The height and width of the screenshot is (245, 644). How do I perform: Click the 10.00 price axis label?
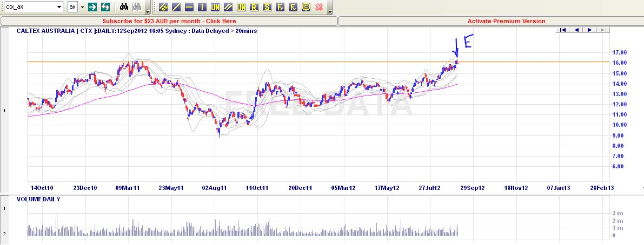click(619, 125)
